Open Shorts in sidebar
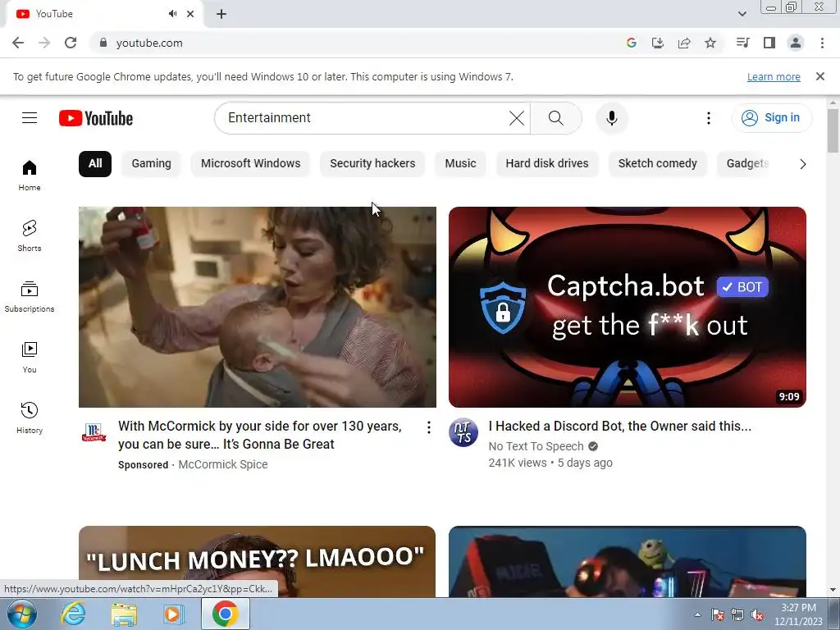840x630 pixels. pos(30,235)
